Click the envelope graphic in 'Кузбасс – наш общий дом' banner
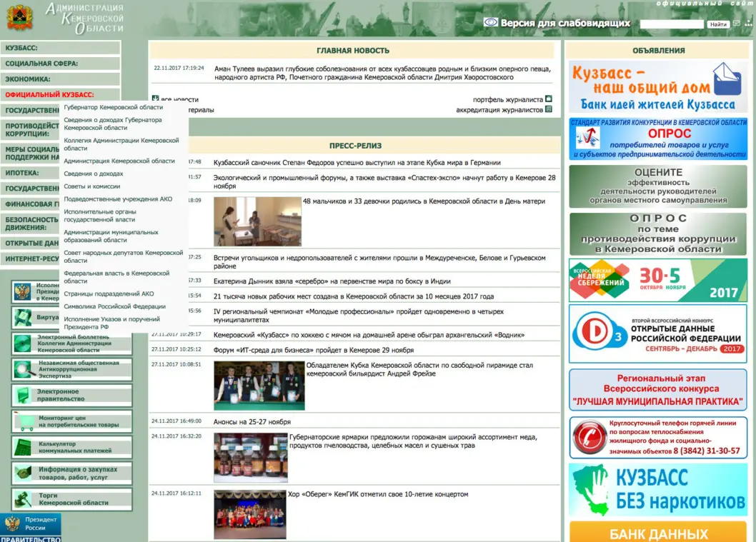 727,79
